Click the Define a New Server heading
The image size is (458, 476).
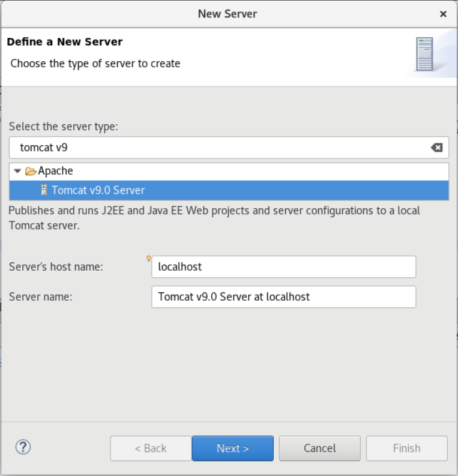click(65, 42)
